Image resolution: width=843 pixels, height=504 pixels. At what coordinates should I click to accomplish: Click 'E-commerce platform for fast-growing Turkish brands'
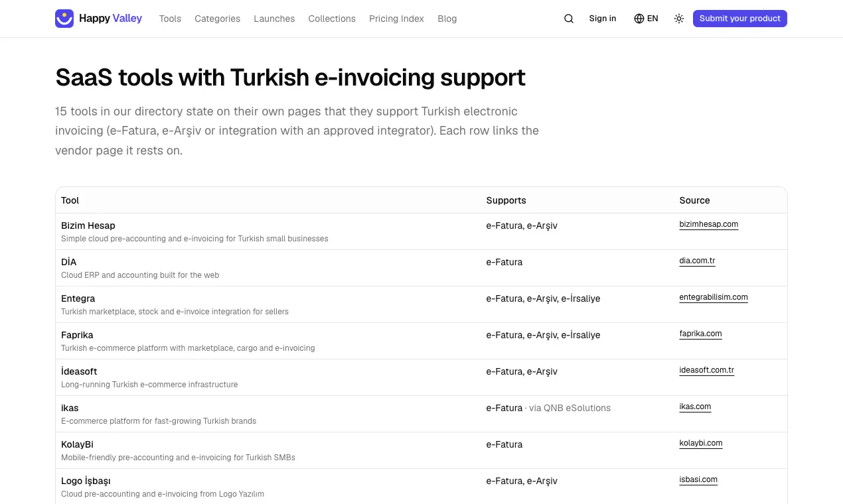(159, 421)
